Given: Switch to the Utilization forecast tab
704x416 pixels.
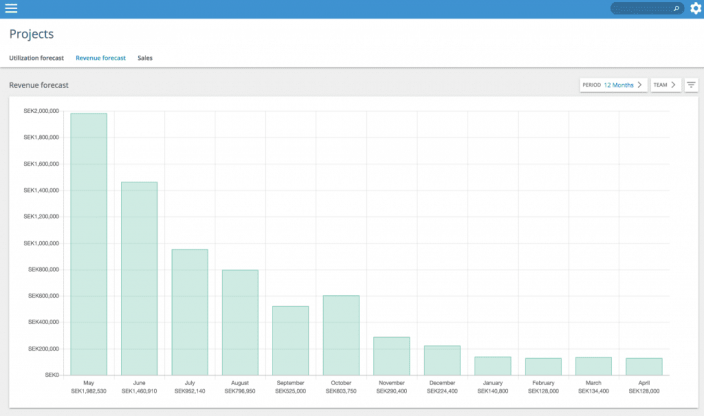Looking at the screenshot, I should 36,58.
